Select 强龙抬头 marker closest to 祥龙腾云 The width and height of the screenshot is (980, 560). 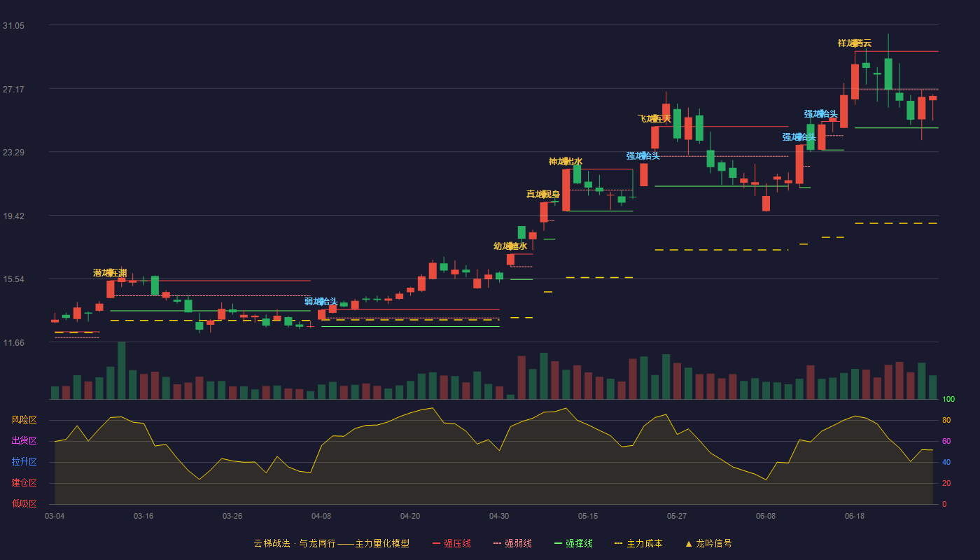click(x=821, y=114)
